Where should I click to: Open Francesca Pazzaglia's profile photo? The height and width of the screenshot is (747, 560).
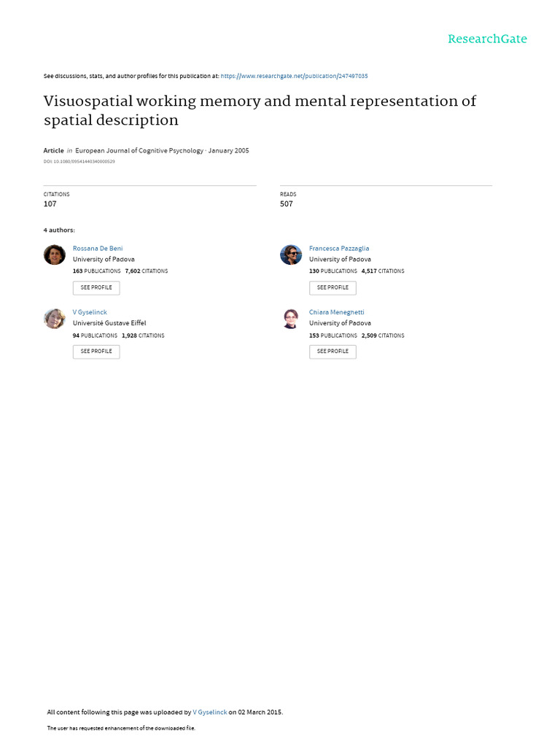pyautogui.click(x=291, y=255)
